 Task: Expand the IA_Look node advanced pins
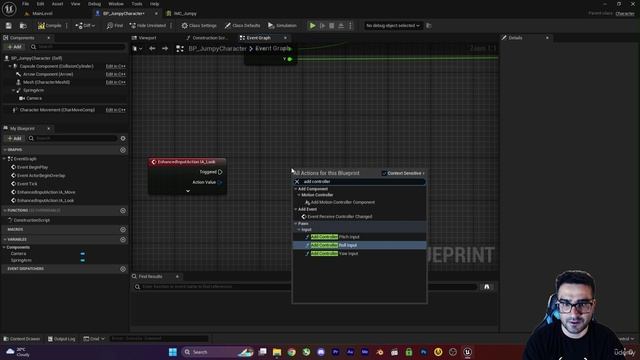click(x=188, y=191)
